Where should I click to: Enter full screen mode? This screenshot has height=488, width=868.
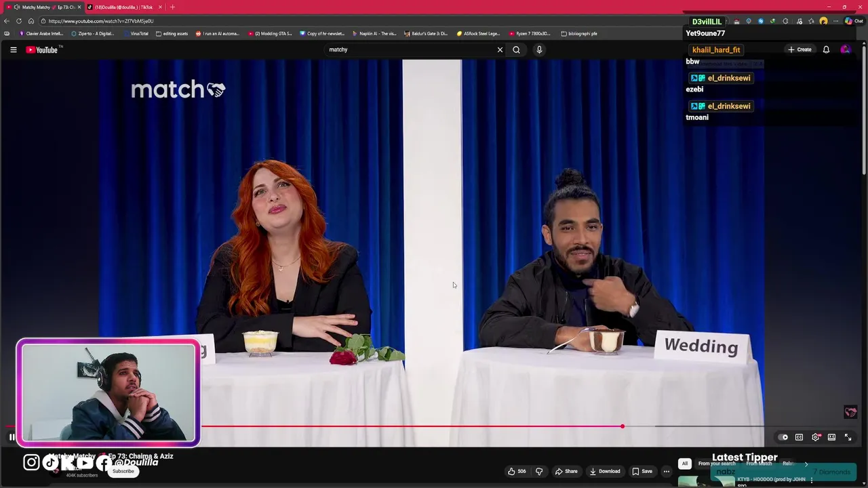(x=848, y=437)
